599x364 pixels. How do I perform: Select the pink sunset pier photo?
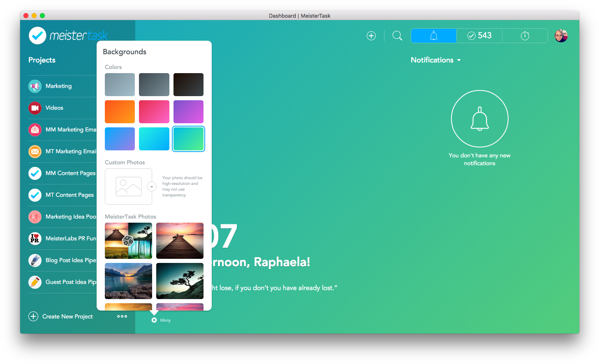coord(180,241)
